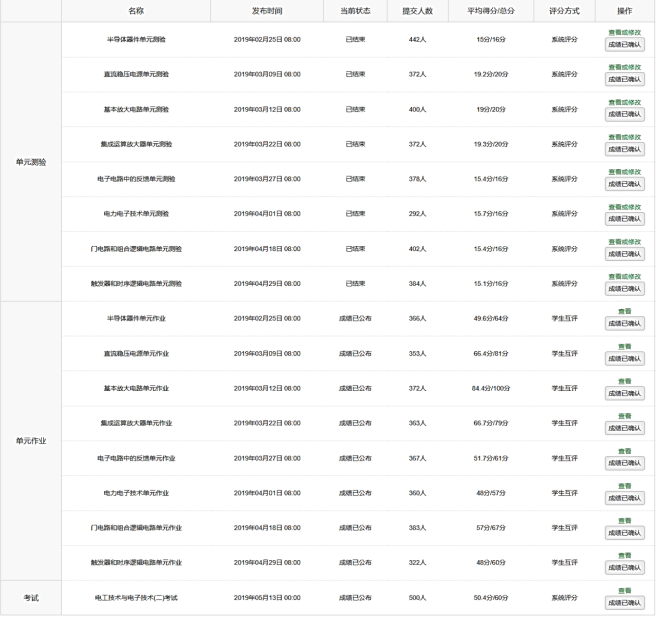Open 查看或修改 for 直流稳压电源单元测验
Image resolution: width=656 pixels, height=618 pixels.
pos(624,67)
